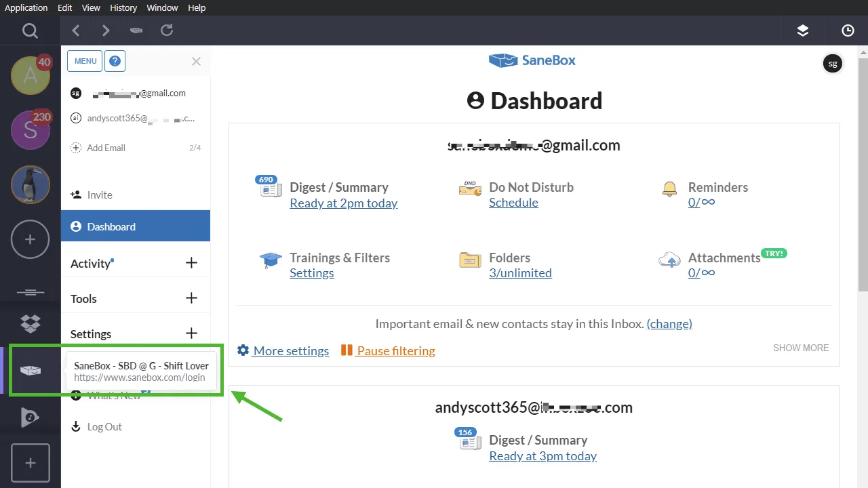
Task: Open the Edit menu
Action: [65, 7]
